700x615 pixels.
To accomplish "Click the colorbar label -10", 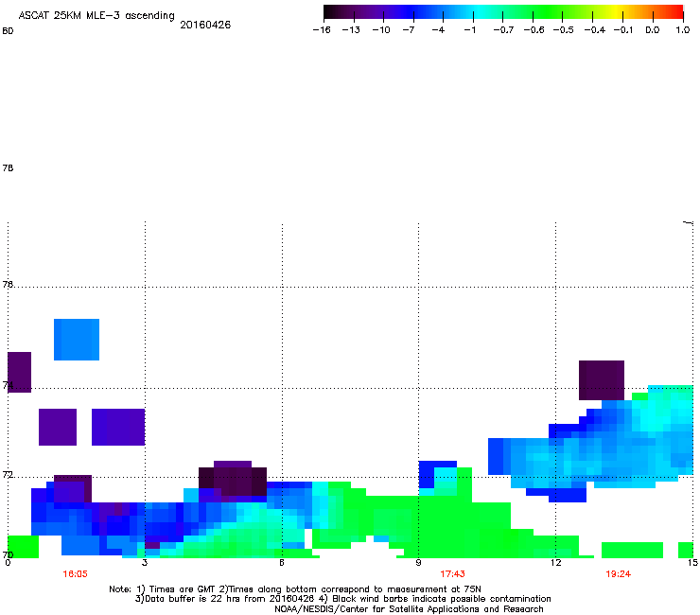I will tap(381, 30).
